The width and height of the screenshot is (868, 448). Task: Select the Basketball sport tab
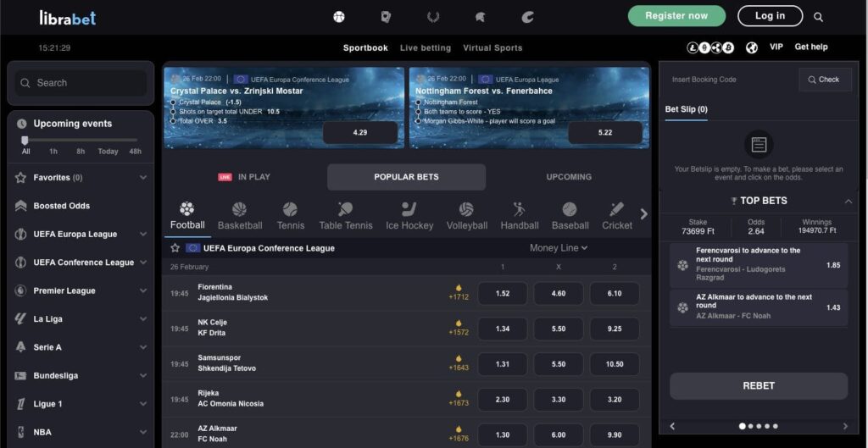(240, 216)
